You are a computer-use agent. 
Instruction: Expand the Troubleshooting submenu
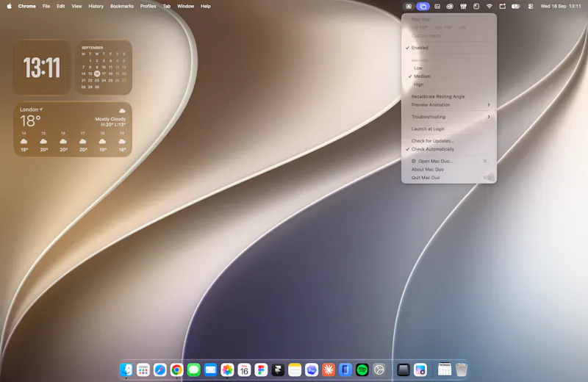click(449, 117)
